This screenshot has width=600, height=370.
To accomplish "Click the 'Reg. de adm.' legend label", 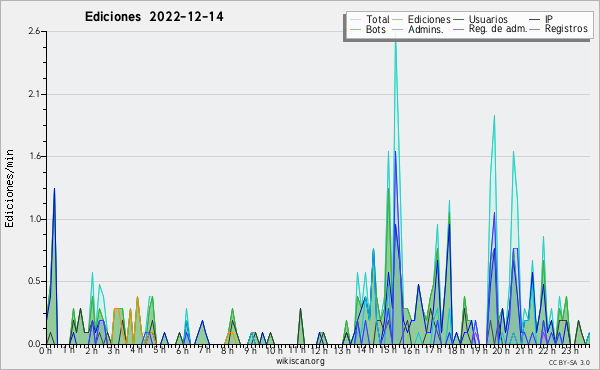I will pyautogui.click(x=498, y=29).
